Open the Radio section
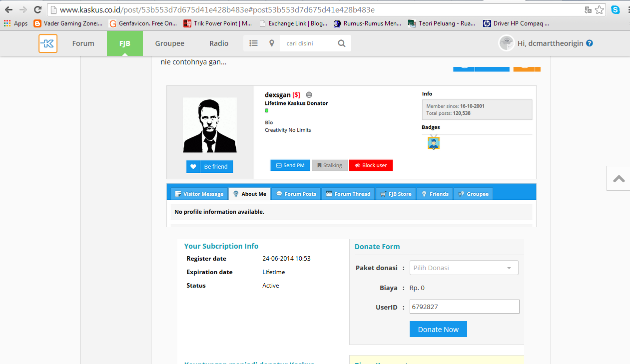 point(219,43)
